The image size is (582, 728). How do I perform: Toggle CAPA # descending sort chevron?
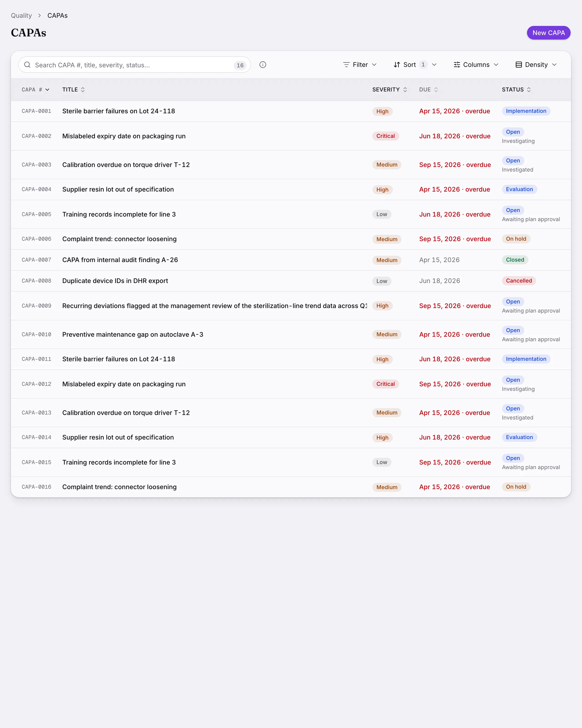click(47, 89)
